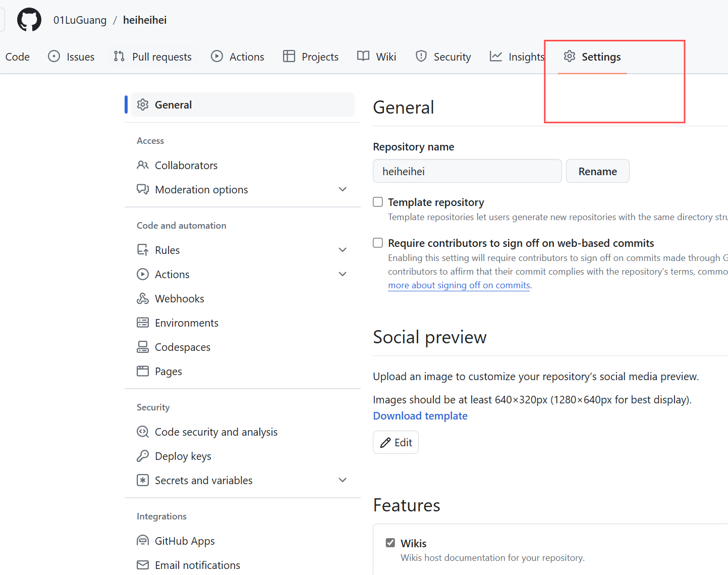The image size is (728, 575).
Task: Open the Code tab
Action: click(x=17, y=57)
